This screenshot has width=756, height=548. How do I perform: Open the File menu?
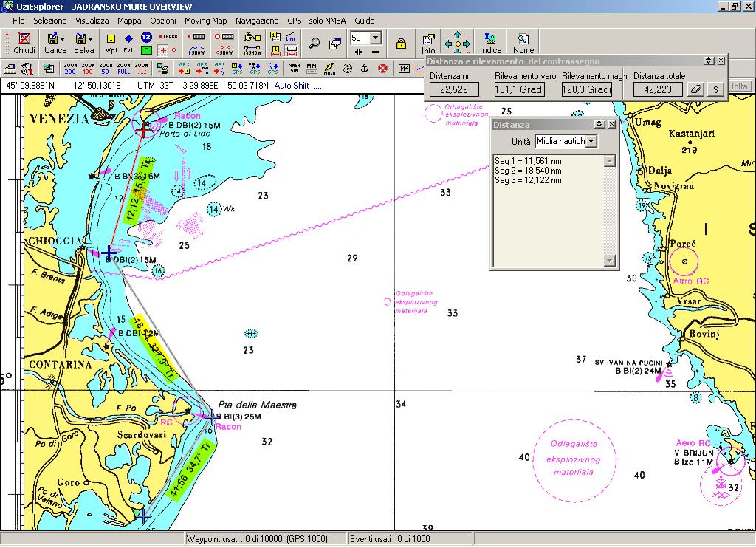(18, 21)
